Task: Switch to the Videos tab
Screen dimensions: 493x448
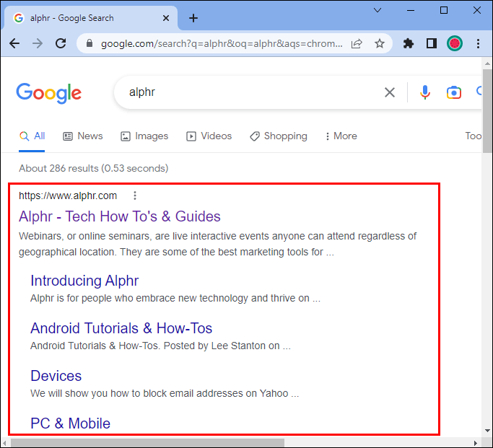Action: 209,136
